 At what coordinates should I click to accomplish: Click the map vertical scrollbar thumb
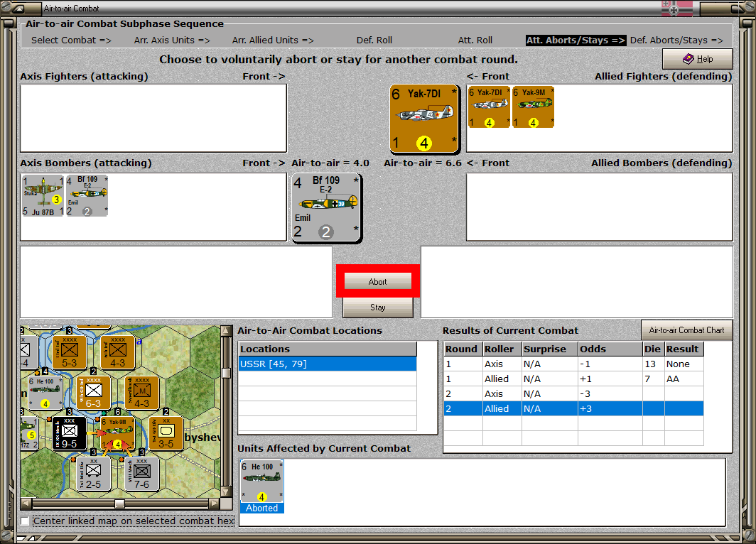226,372
